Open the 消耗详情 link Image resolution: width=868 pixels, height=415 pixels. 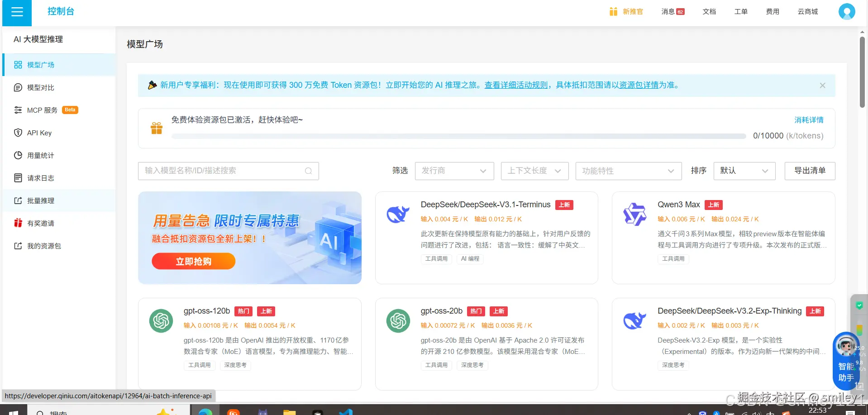tap(809, 120)
